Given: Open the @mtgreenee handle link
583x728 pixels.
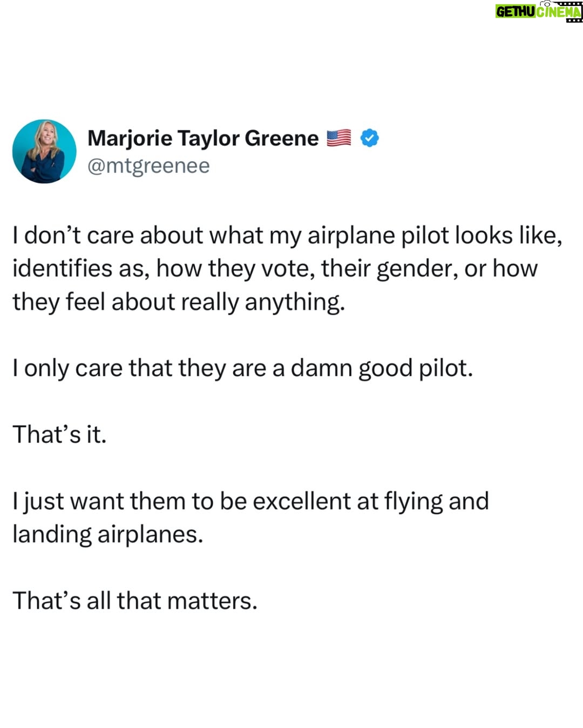Looking at the screenshot, I should coord(148,166).
